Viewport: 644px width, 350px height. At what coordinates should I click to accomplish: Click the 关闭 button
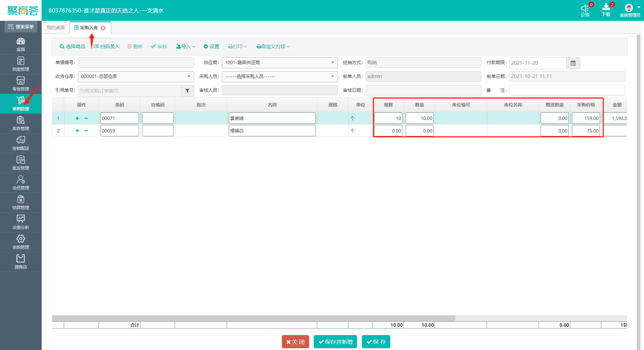(295, 342)
